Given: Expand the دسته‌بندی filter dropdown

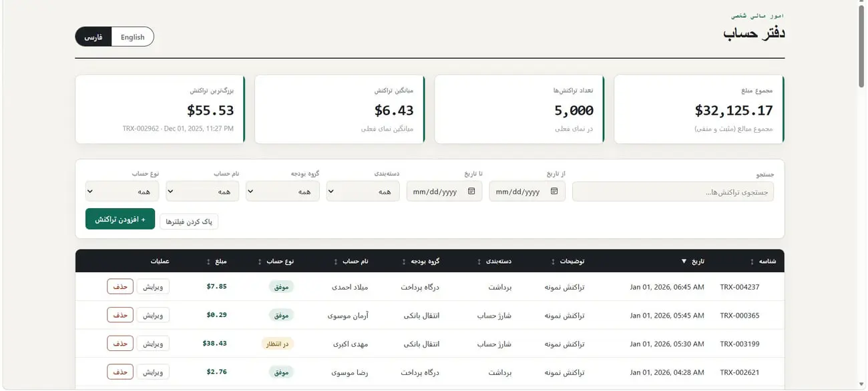Looking at the screenshot, I should (363, 191).
